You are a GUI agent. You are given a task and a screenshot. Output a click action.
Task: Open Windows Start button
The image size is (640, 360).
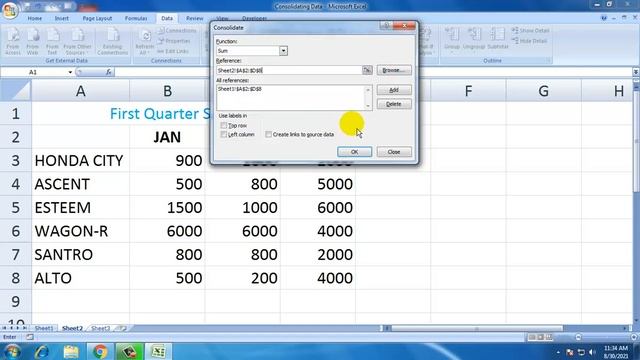tap(12, 351)
